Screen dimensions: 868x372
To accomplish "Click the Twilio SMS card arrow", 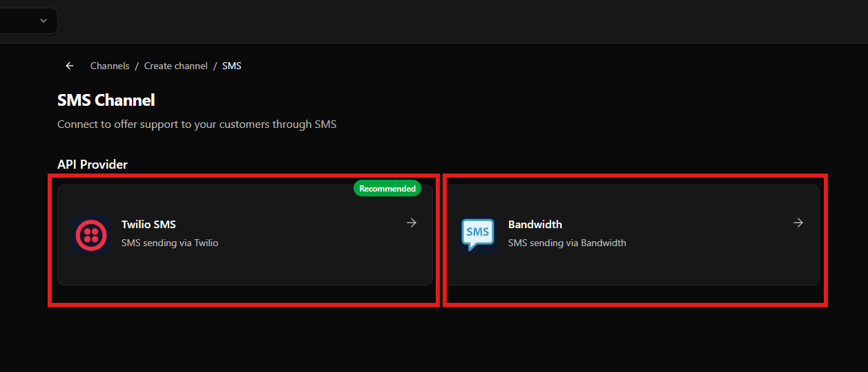I will pyautogui.click(x=412, y=223).
